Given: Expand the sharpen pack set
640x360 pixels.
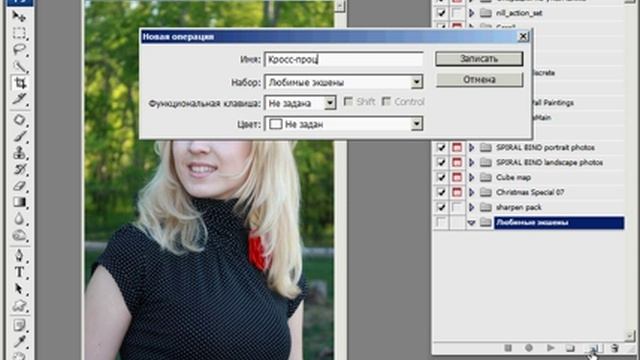Looking at the screenshot, I should point(472,207).
